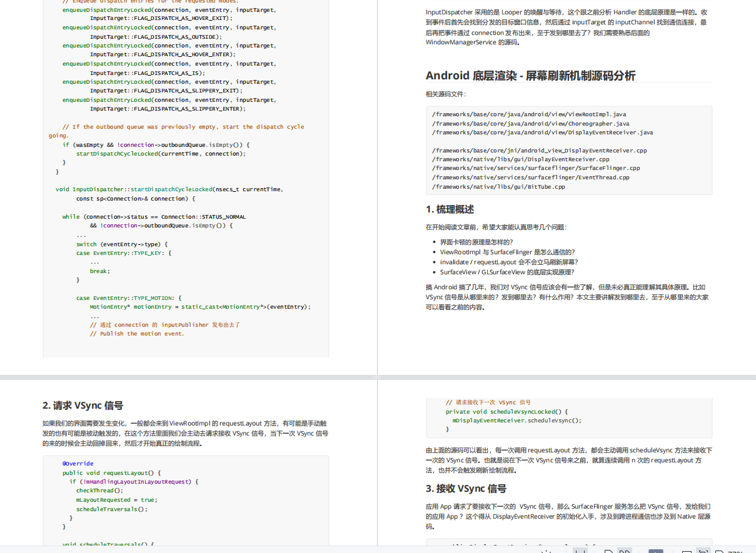
Task: Select the path ending in SurfaceFlinger.cpp
Action: 536,168
